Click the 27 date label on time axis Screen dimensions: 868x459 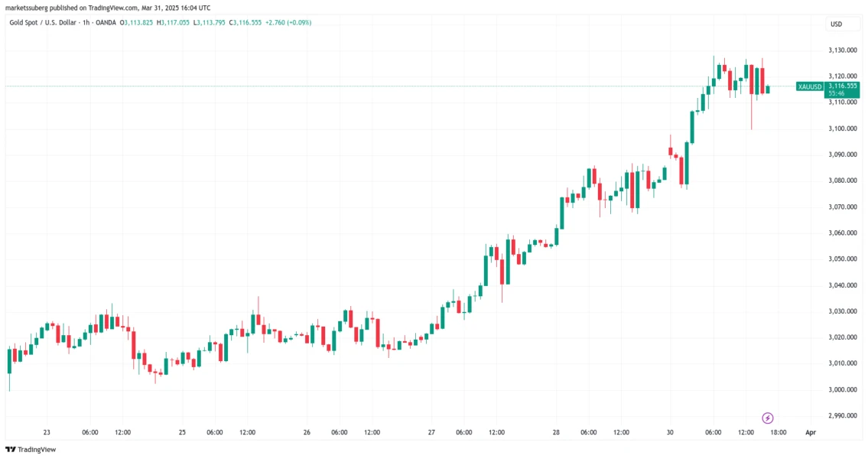pyautogui.click(x=431, y=432)
